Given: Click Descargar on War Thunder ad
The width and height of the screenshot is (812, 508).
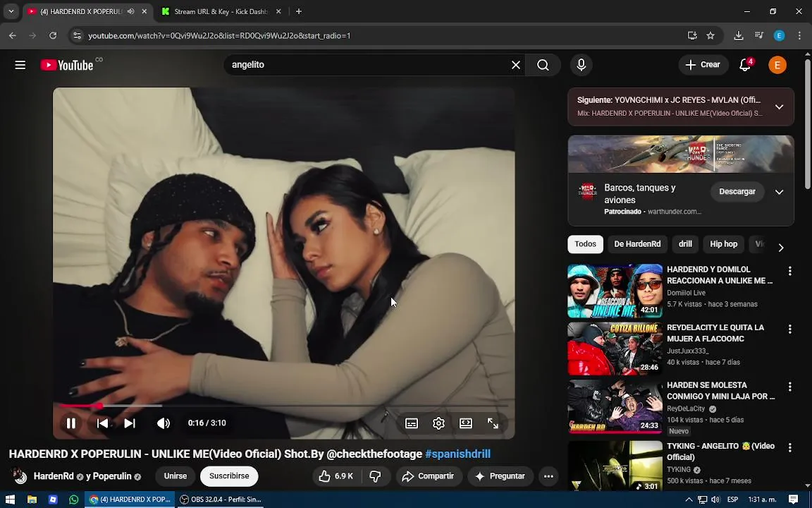Looking at the screenshot, I should point(737,192).
